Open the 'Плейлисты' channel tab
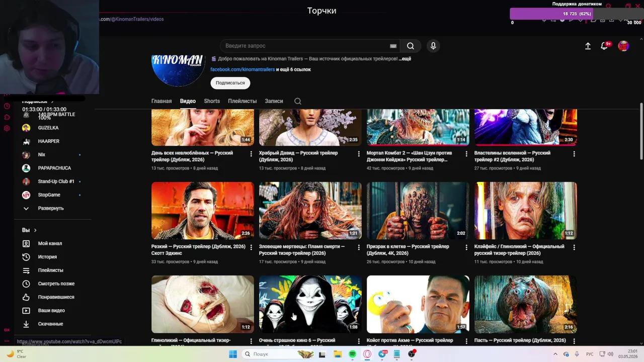The image size is (644, 362). (242, 101)
